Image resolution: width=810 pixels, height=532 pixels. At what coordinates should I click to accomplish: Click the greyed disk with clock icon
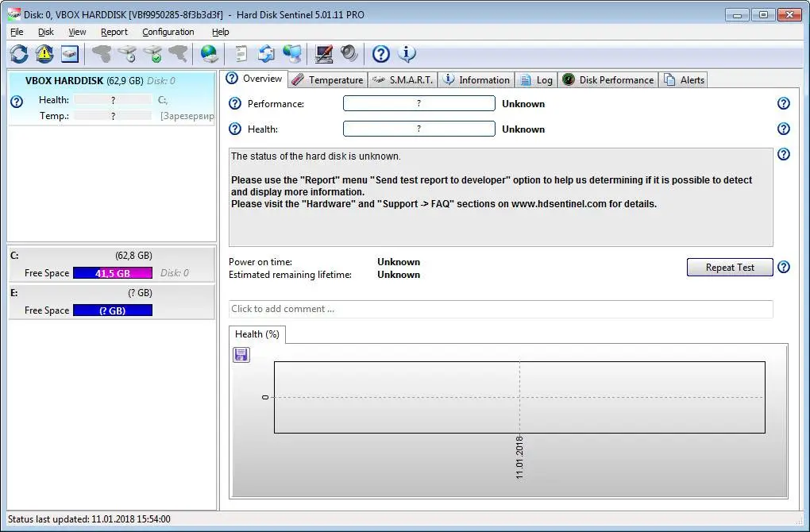[127, 54]
